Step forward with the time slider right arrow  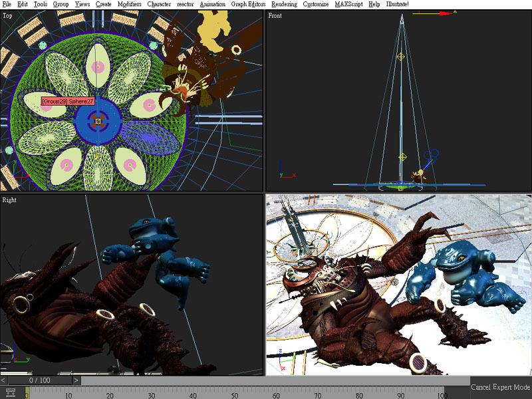tap(76, 380)
